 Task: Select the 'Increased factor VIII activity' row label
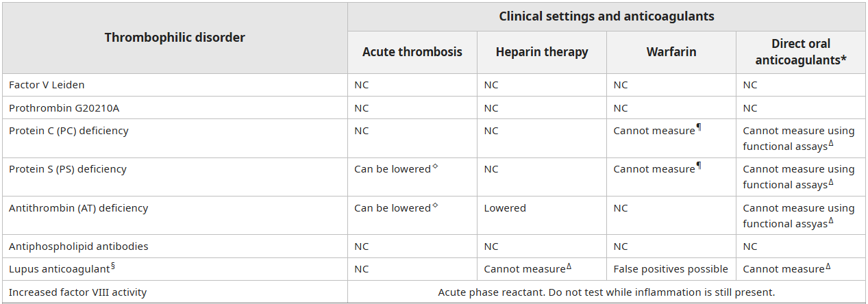click(77, 292)
